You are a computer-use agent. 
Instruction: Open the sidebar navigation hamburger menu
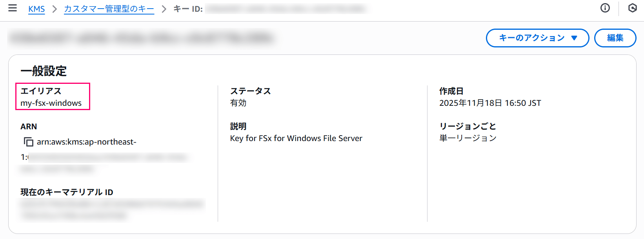pos(13,9)
